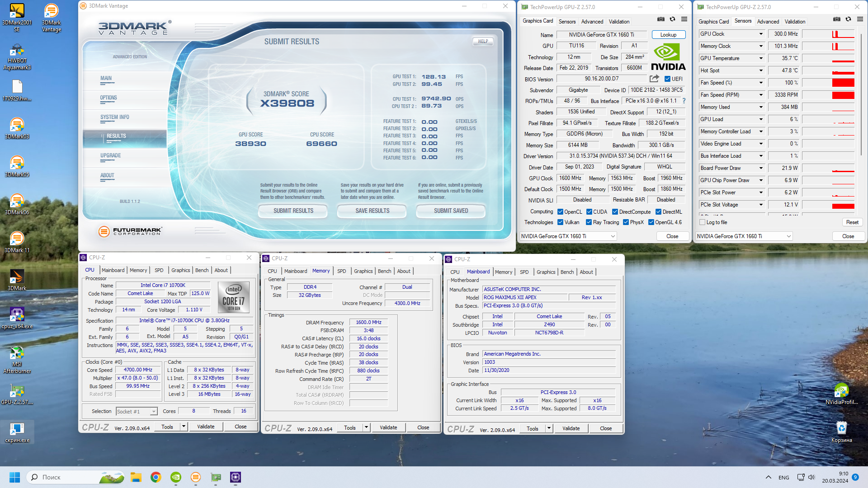Image resolution: width=868 pixels, height=488 pixels.
Task: Open NVidiaProfil desktop icon
Action: [841, 394]
